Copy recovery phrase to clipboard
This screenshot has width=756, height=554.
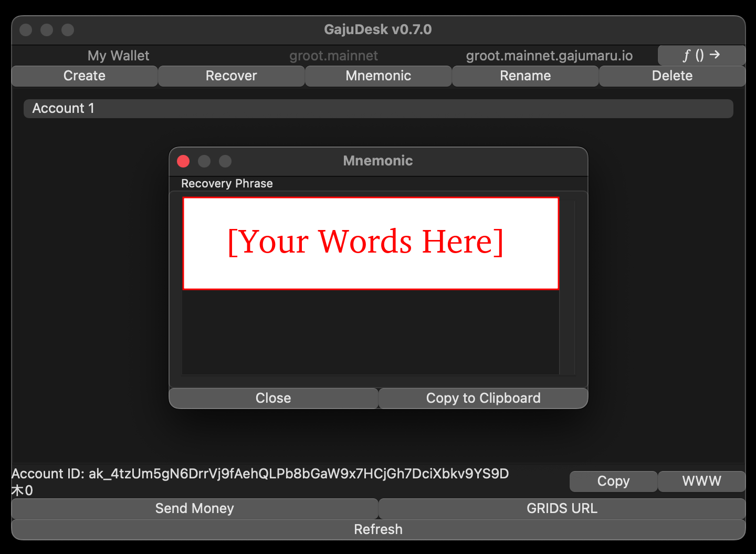pyautogui.click(x=483, y=398)
